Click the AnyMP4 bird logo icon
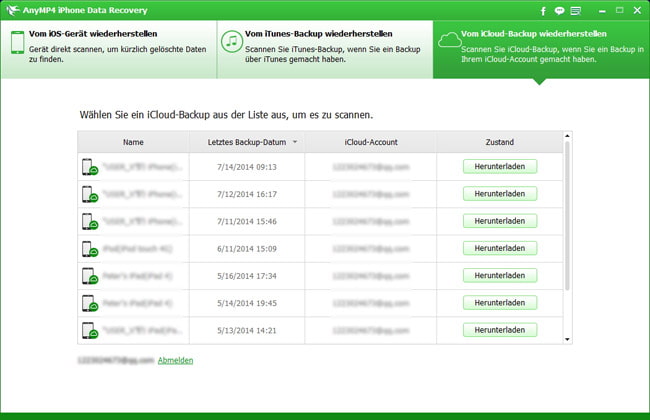 [x=13, y=10]
